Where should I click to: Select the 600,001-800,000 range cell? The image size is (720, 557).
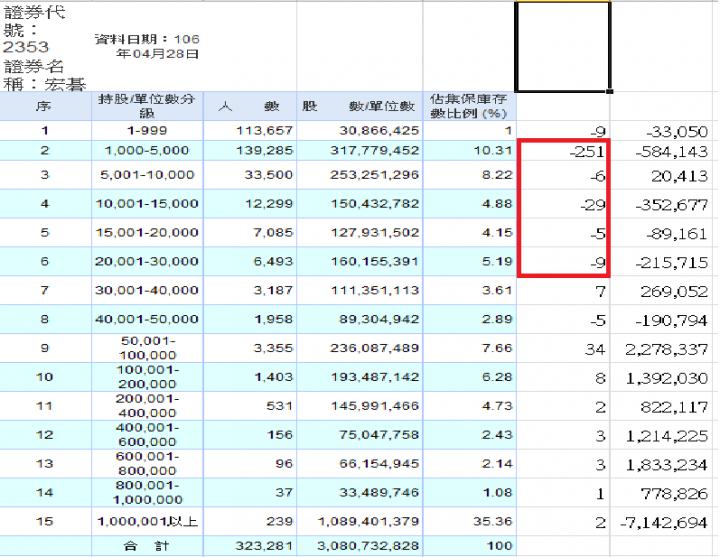pyautogui.click(x=147, y=464)
